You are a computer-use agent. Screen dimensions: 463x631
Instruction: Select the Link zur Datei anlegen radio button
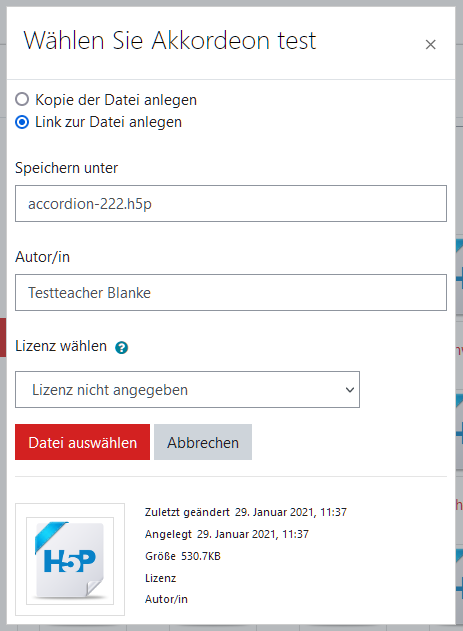(x=22, y=122)
